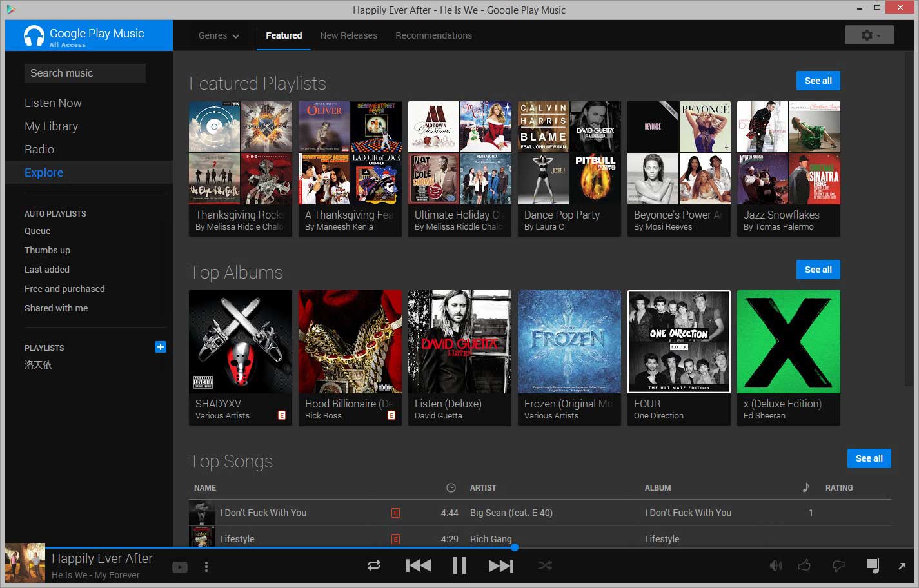Expand the Genres dropdown
Screen dimensions: 919x588
click(219, 35)
